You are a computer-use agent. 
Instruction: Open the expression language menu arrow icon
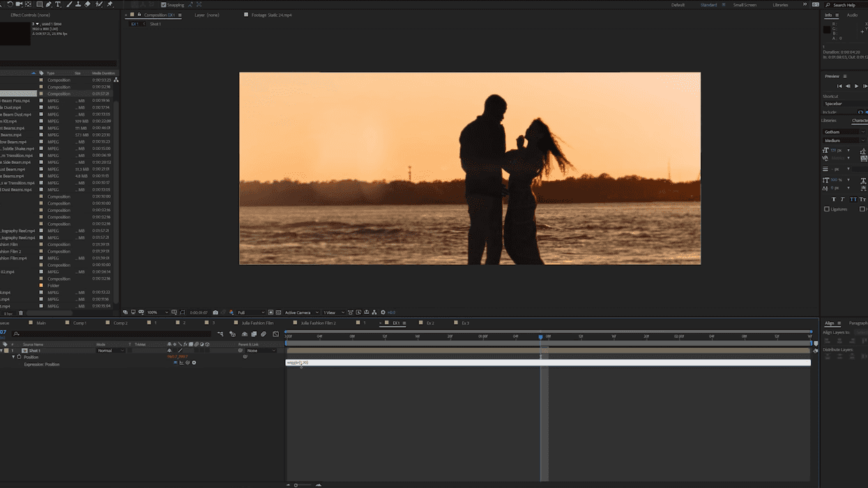pyautogui.click(x=194, y=363)
